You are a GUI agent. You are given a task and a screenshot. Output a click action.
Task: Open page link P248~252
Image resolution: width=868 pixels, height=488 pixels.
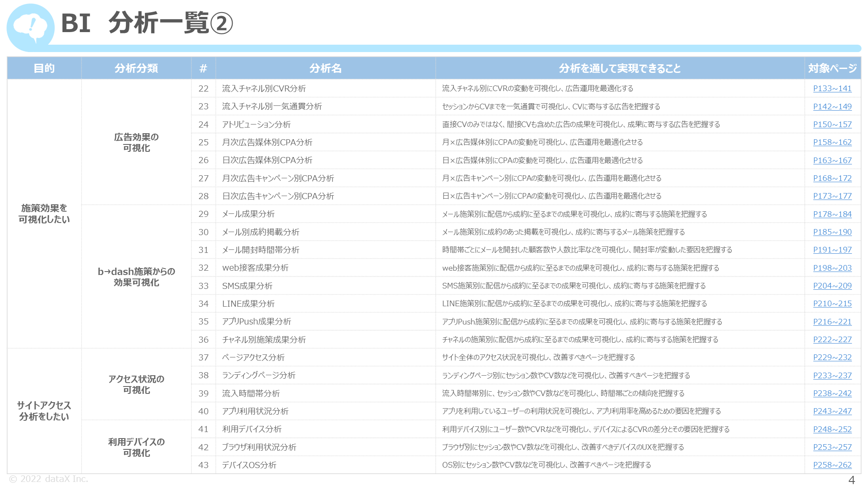click(832, 429)
